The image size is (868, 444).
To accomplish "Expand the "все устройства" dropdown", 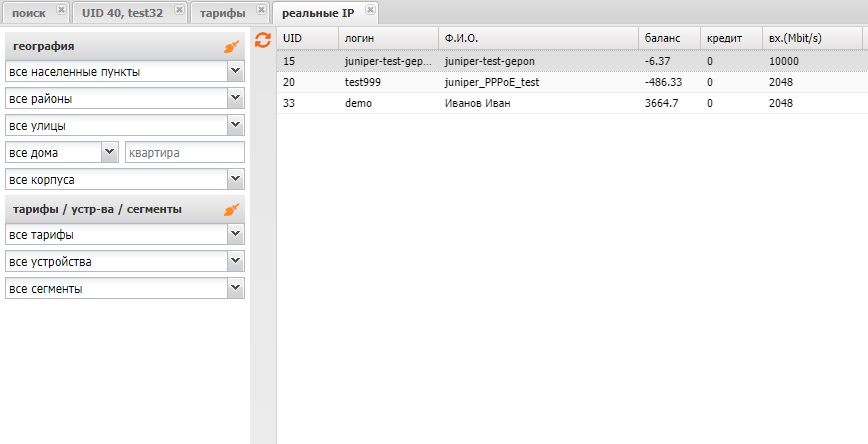I will (235, 262).
